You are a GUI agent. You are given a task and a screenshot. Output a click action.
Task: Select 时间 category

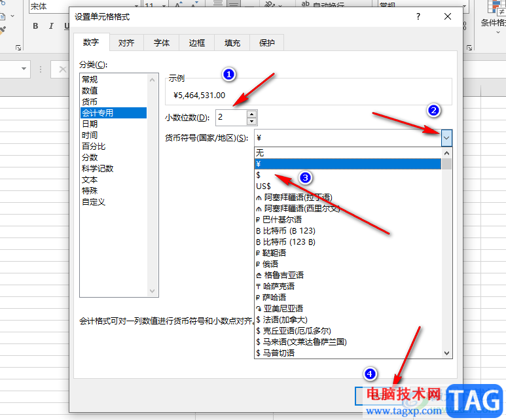(113, 135)
